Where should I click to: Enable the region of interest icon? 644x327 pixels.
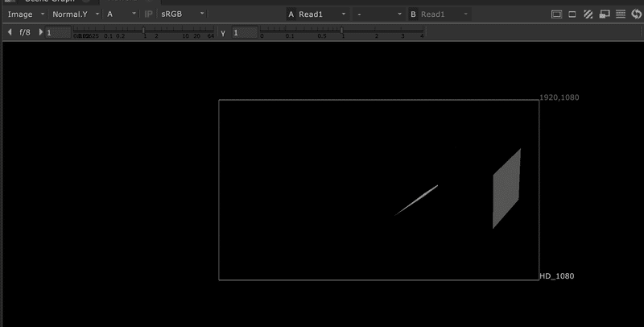coord(572,14)
